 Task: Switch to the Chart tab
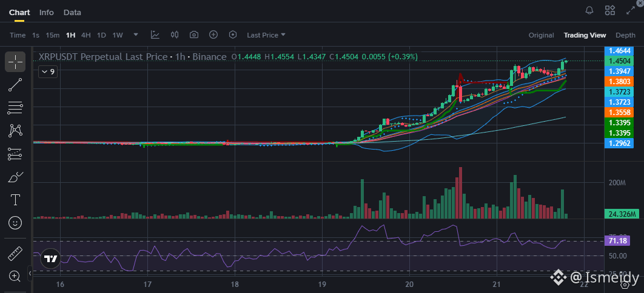pyautogui.click(x=20, y=13)
